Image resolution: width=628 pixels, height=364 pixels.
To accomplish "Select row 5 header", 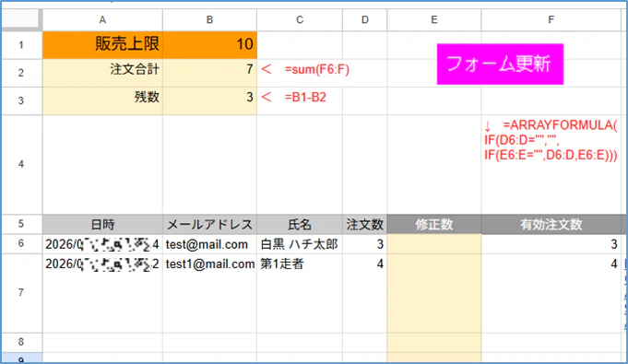I will [21, 224].
